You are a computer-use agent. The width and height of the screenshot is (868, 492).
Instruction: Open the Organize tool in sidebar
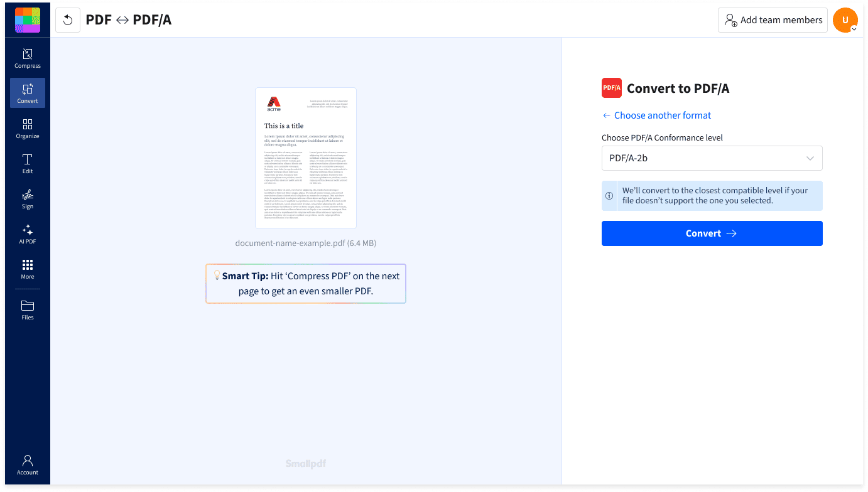28,128
